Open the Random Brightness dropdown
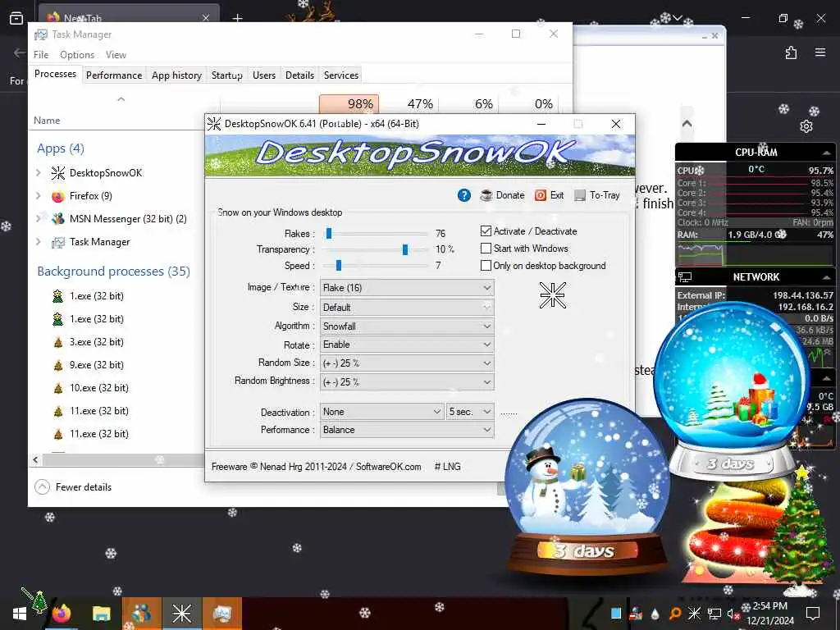Image resolution: width=840 pixels, height=630 pixels. click(x=407, y=382)
